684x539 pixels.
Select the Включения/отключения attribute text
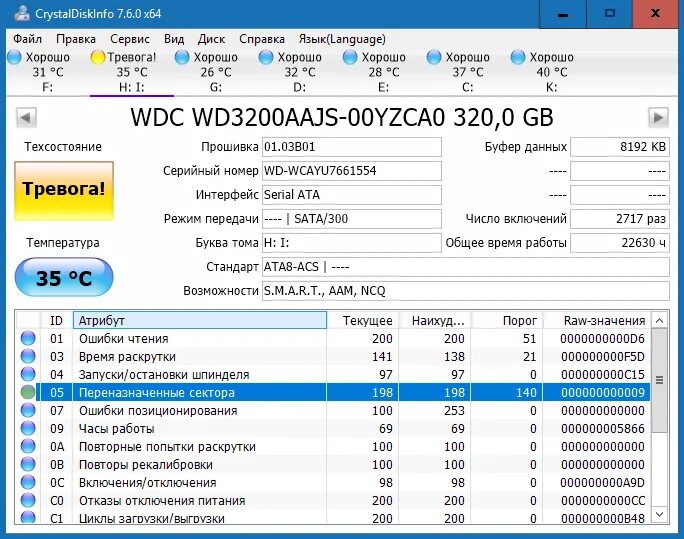coord(147,483)
